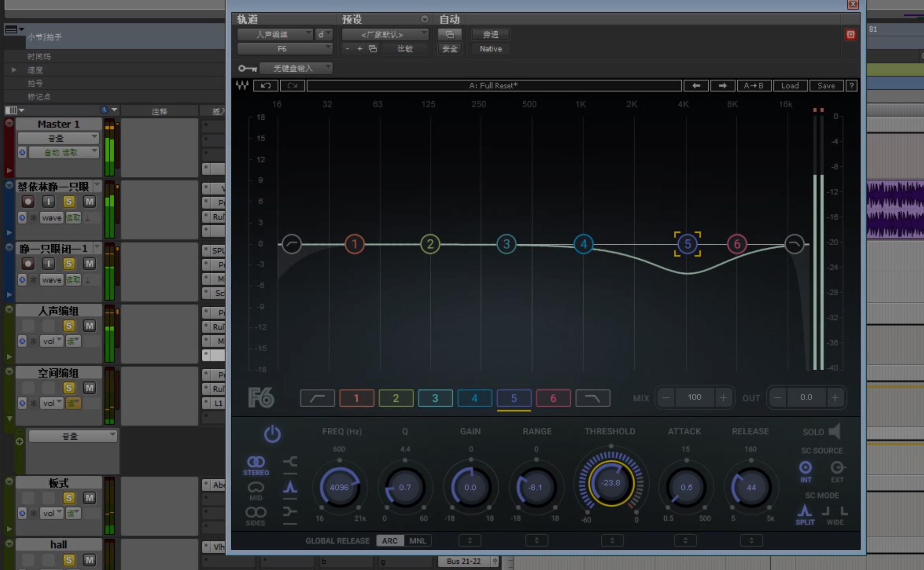Click the THRESHOLD knob

click(x=610, y=483)
